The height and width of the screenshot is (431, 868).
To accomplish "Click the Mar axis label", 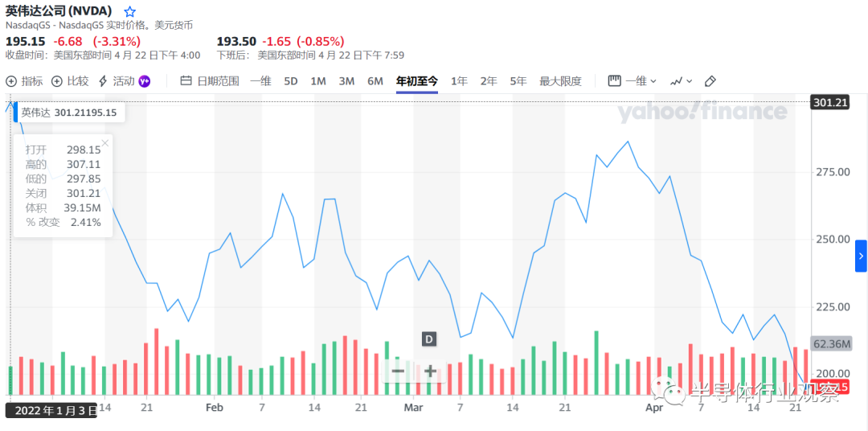I will coord(413,408).
